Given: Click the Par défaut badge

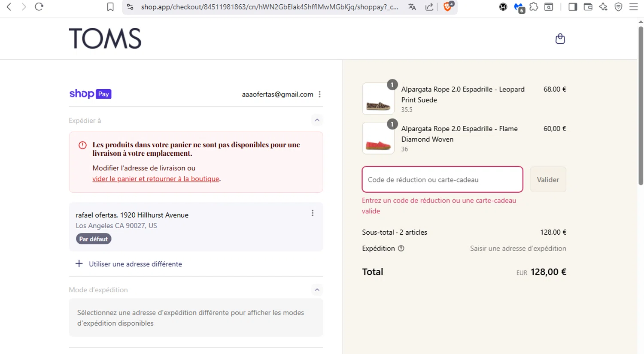Looking at the screenshot, I should (94, 239).
